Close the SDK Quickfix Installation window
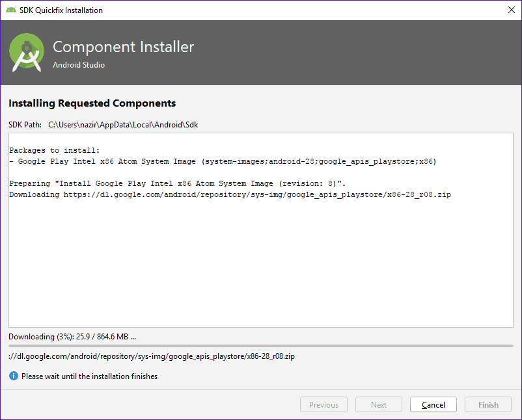Viewport: 522px width, 420px height. (x=512, y=10)
